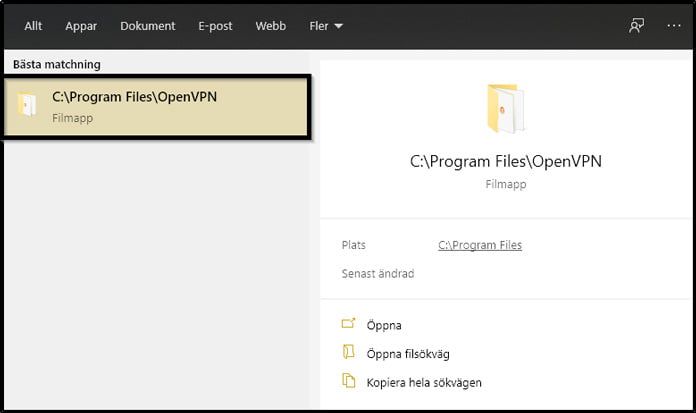
Task: Open the C:\Program Files location link
Action: tap(480, 245)
